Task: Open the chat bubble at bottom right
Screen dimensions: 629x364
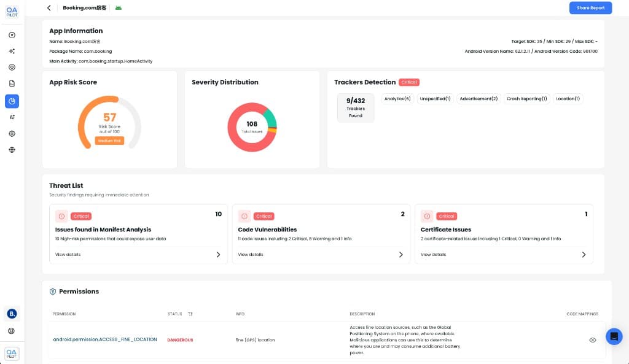Action: 614,336
